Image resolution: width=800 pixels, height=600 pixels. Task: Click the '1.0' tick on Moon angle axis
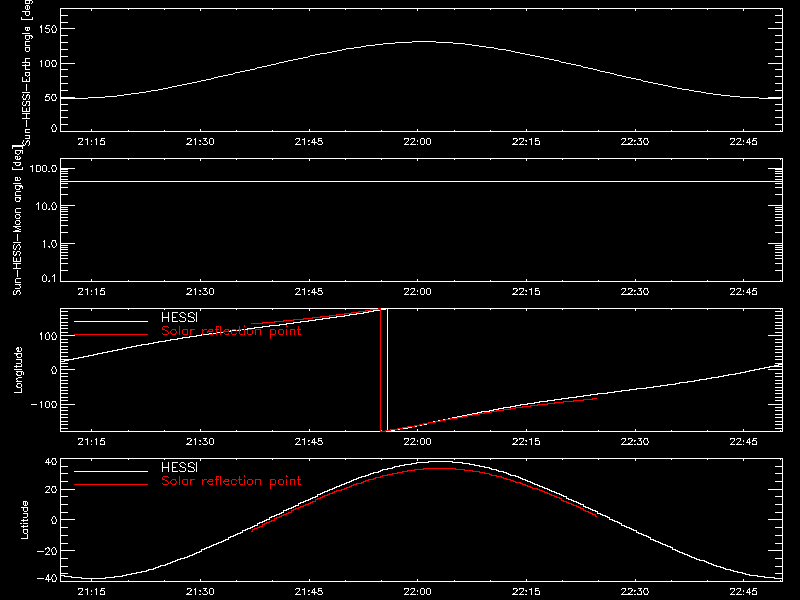49,244
